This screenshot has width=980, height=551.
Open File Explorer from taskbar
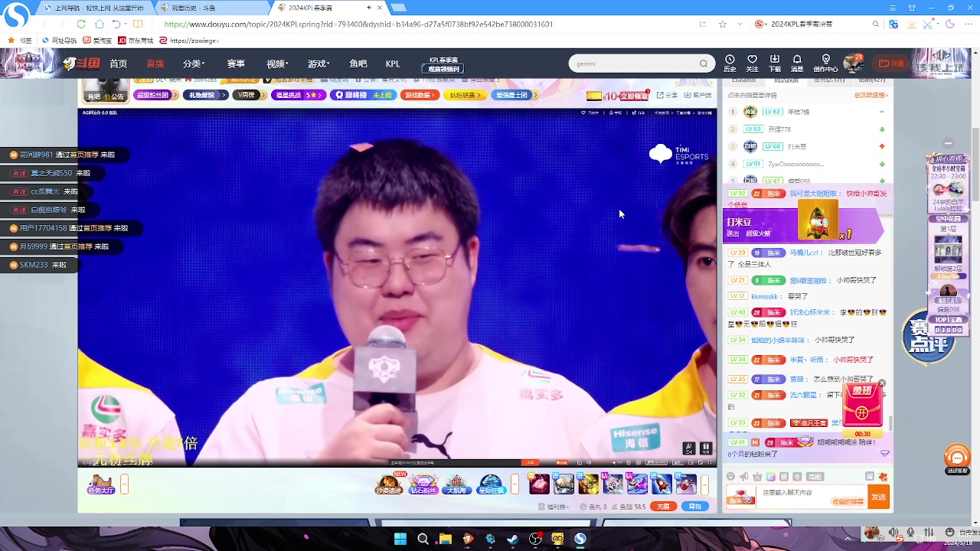click(x=446, y=539)
